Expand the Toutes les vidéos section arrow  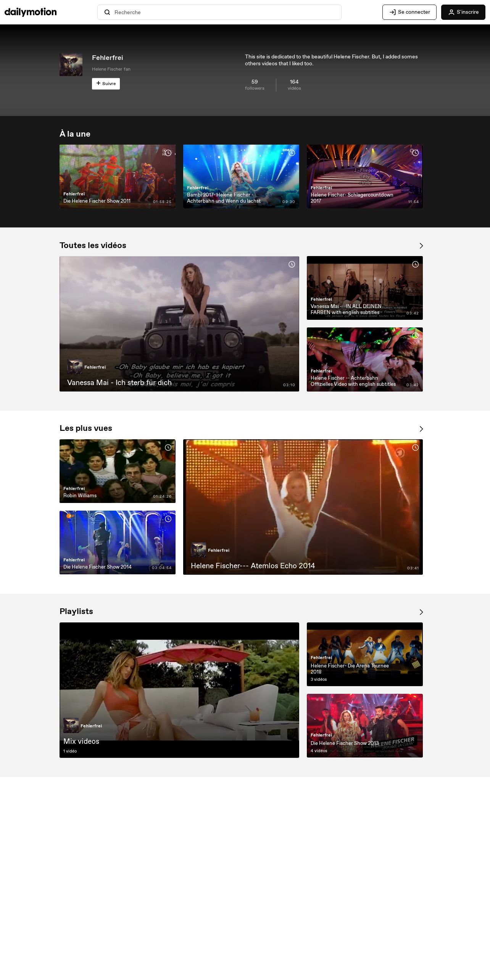pos(421,246)
